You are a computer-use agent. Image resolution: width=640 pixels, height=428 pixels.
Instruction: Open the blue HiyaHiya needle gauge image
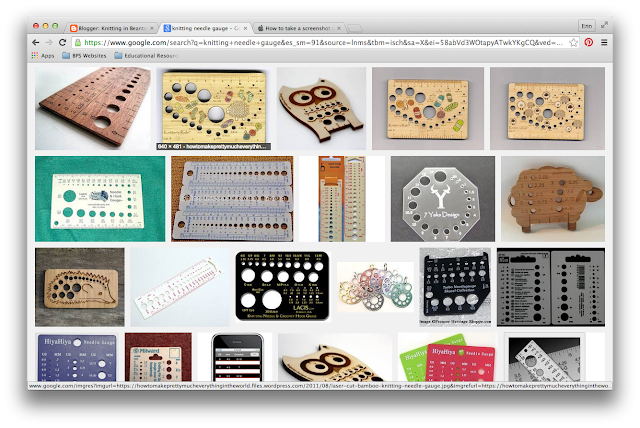pyautogui.click(x=77, y=357)
